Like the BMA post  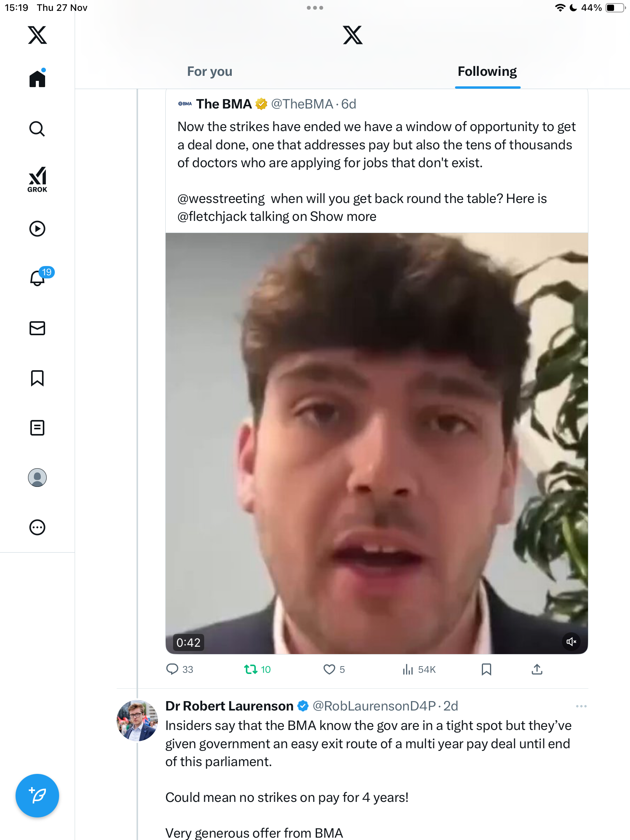coord(329,669)
